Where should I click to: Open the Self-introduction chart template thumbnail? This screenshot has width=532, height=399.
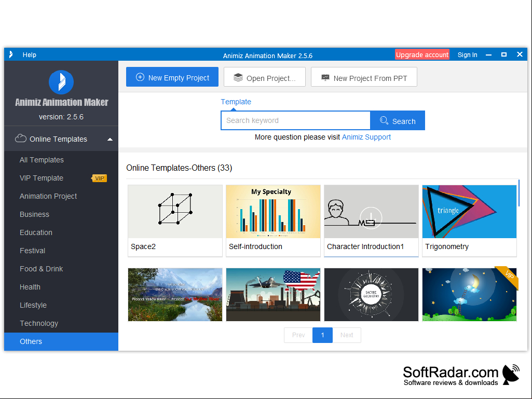[x=273, y=211]
